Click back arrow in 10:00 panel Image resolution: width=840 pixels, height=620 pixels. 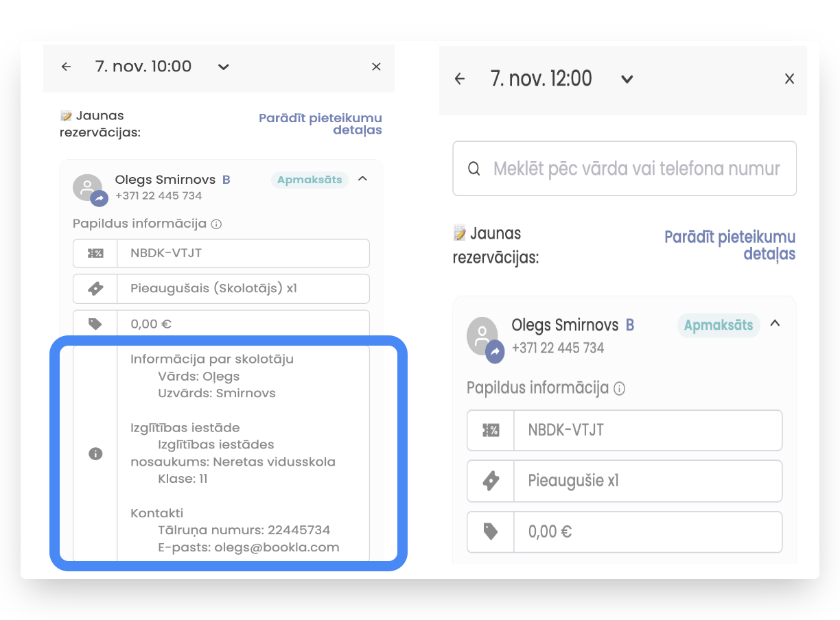point(66,67)
